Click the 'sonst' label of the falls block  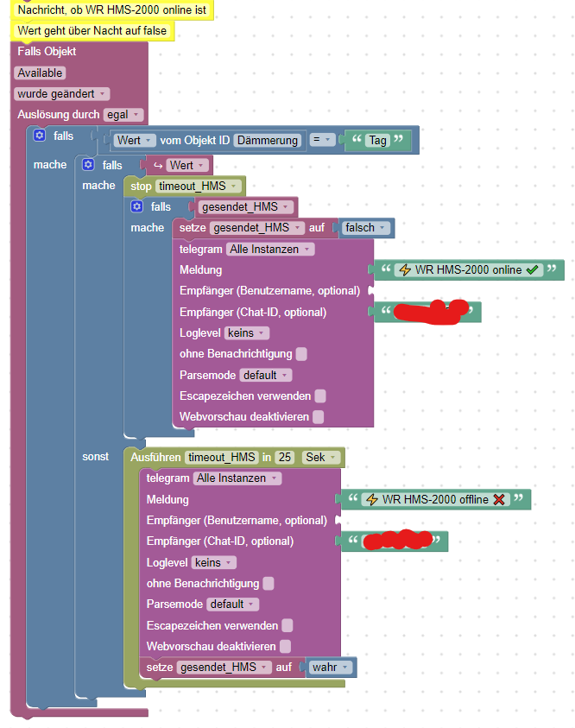click(95, 457)
